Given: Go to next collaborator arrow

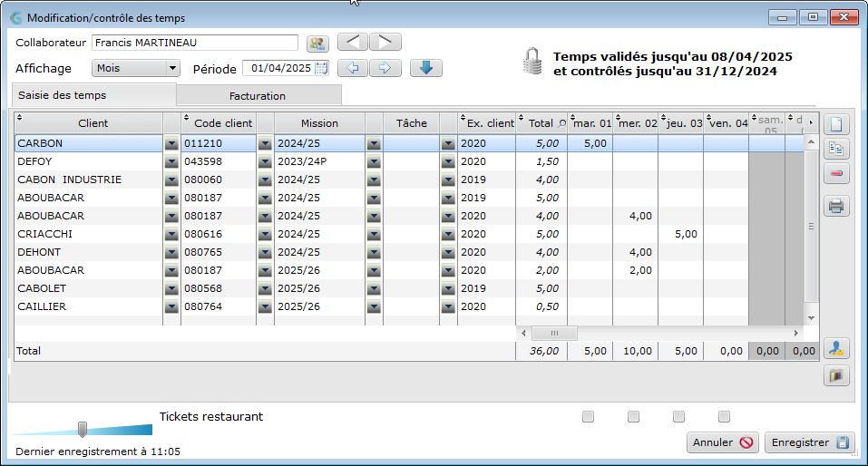Looking at the screenshot, I should pyautogui.click(x=385, y=42).
